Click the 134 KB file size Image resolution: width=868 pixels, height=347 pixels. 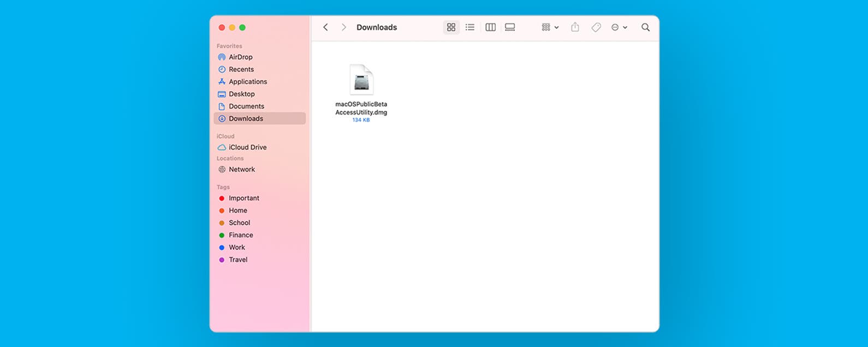(361, 120)
